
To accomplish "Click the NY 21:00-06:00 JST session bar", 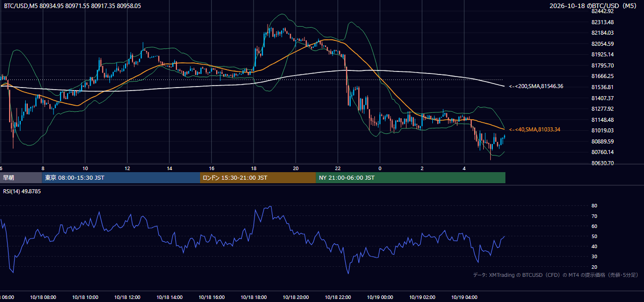I will [411, 178].
